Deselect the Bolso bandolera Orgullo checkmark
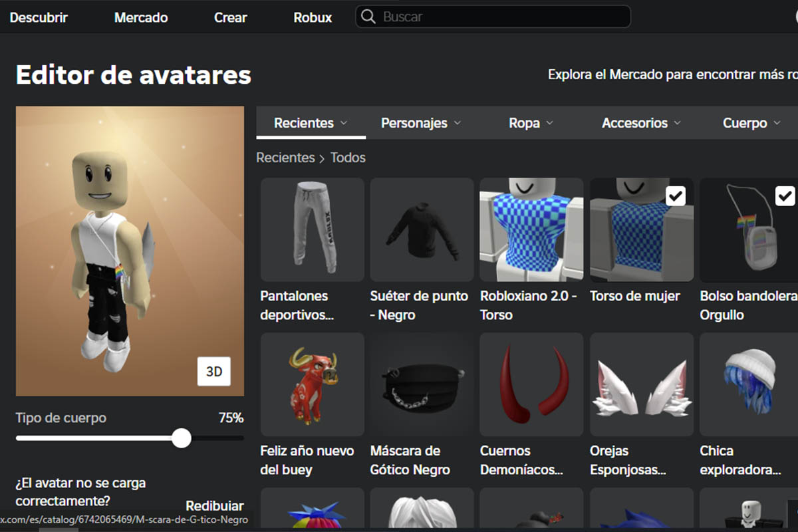 [785, 195]
